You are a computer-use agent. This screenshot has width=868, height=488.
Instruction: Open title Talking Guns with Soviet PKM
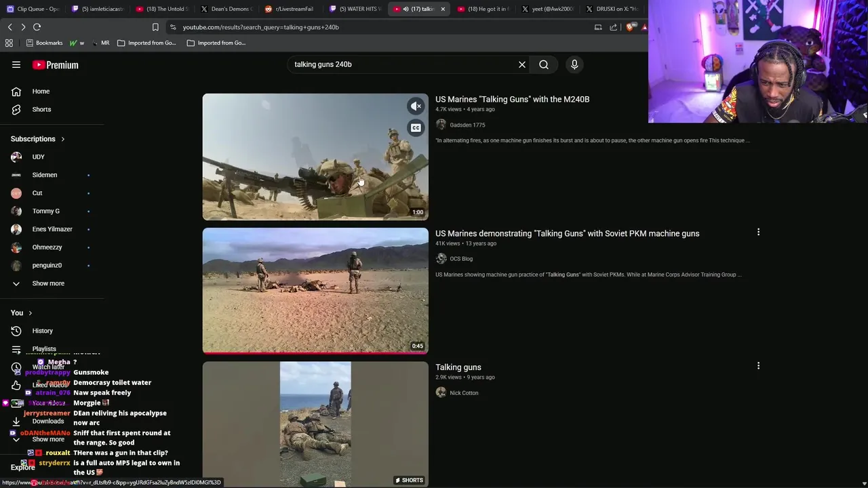tap(567, 233)
